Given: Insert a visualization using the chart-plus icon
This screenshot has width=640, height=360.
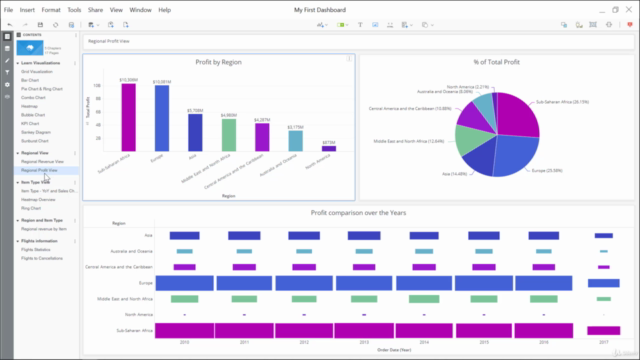Looking at the screenshot, I should pos(320,25).
